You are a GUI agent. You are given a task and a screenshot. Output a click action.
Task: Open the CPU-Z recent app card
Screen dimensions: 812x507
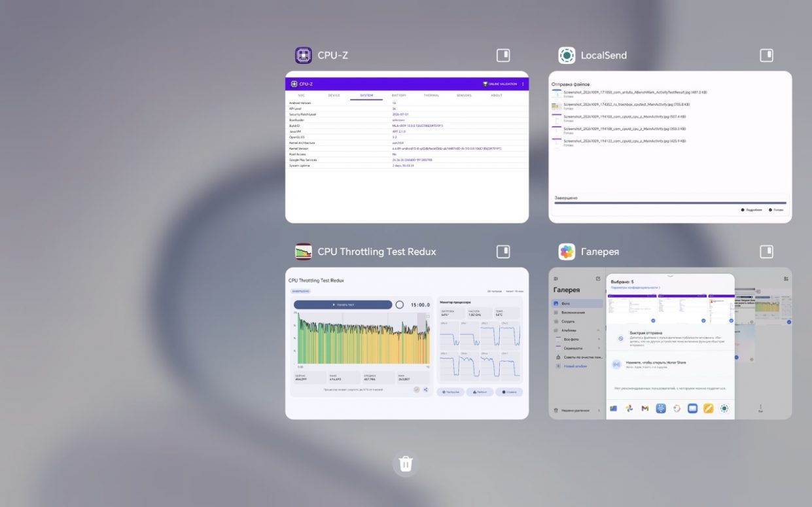tap(407, 147)
